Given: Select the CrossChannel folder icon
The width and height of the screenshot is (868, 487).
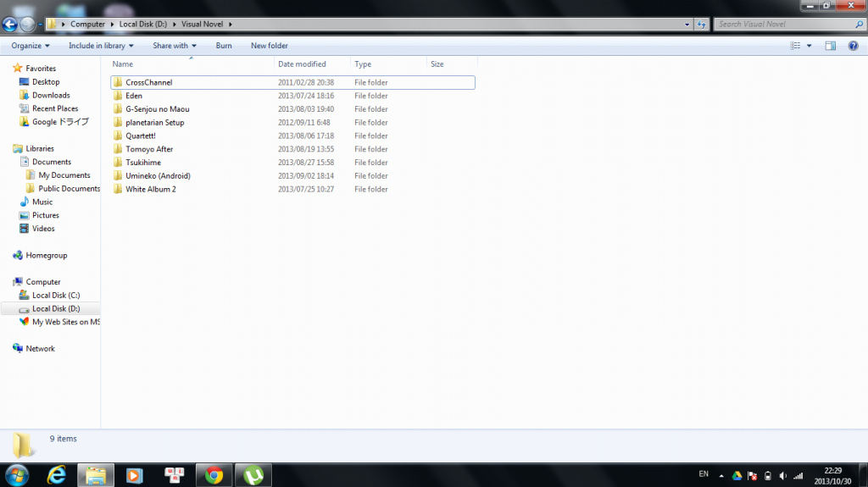Looking at the screenshot, I should pyautogui.click(x=118, y=82).
